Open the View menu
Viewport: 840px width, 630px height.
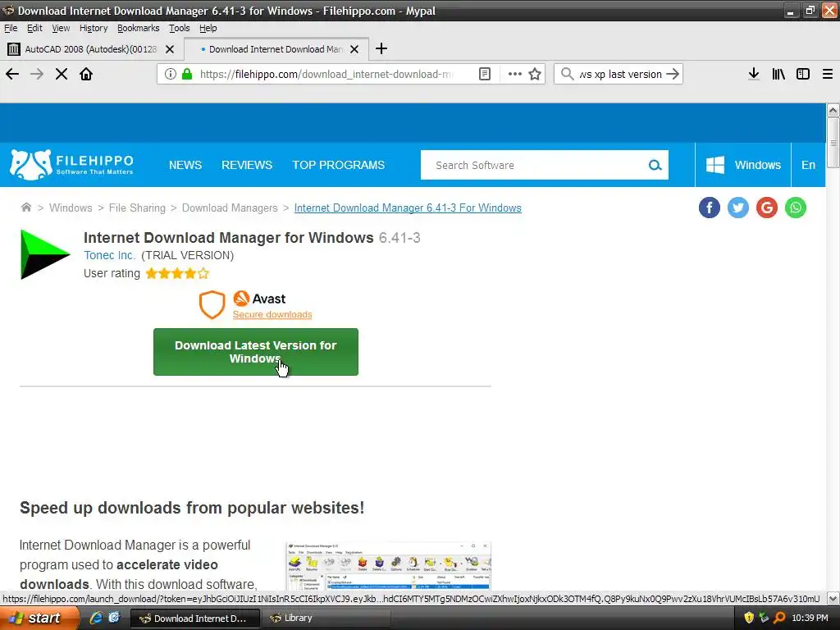tap(61, 28)
